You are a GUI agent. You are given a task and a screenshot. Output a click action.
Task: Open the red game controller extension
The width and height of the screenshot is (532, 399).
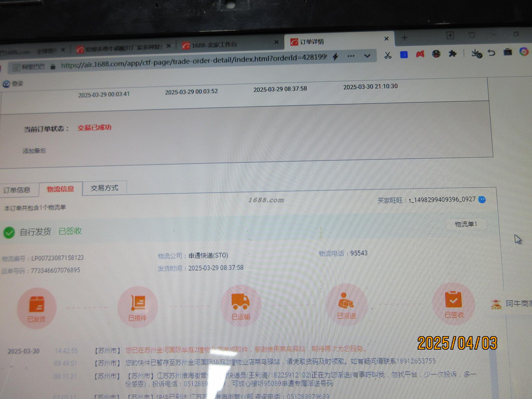[420, 54]
